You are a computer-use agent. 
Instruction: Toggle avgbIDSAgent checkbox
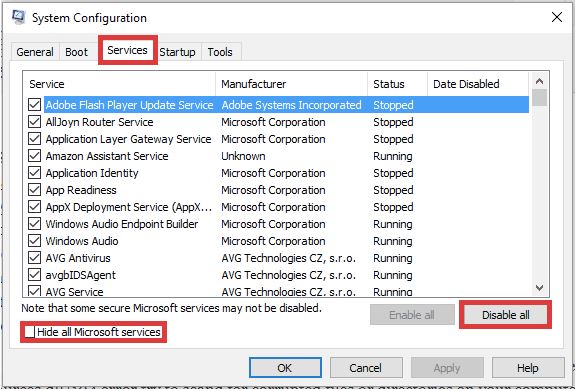35,275
